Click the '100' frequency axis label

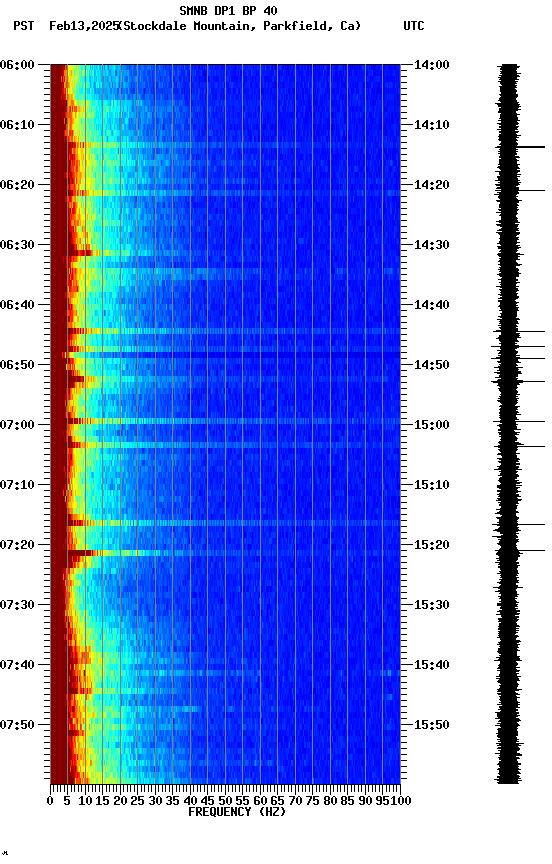point(402,801)
